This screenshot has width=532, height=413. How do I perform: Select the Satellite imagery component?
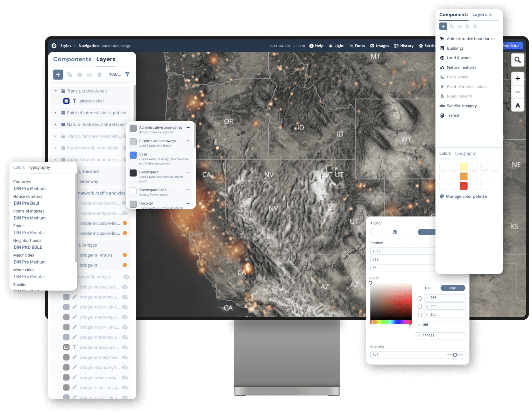click(x=462, y=106)
